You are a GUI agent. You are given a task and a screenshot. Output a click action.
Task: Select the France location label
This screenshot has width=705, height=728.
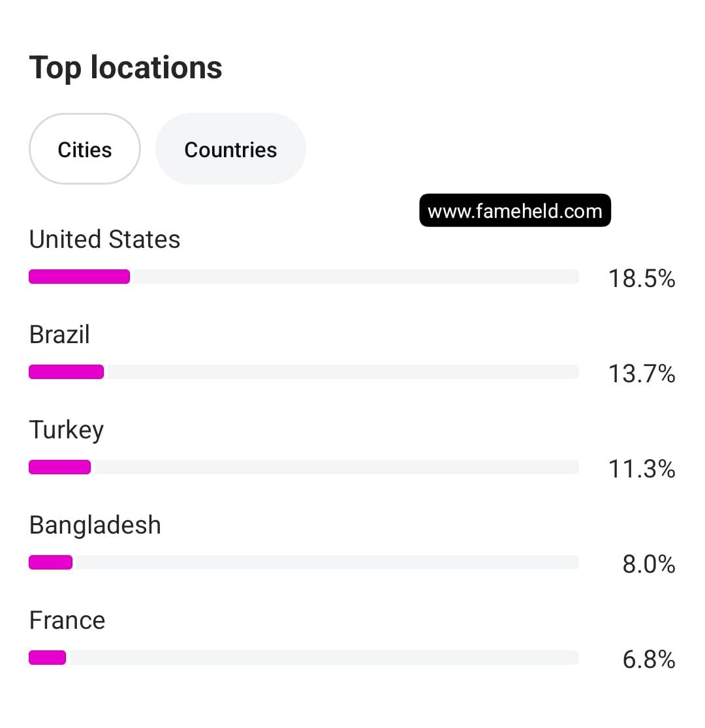[67, 620]
